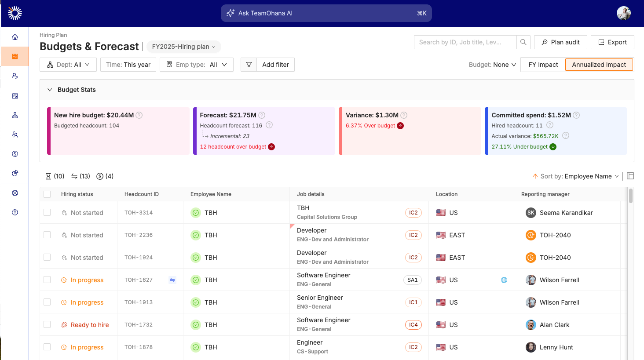Screen dimensions: 644x360
Task: Toggle the hourglass (10) filter chip
Action: [x=54, y=176]
